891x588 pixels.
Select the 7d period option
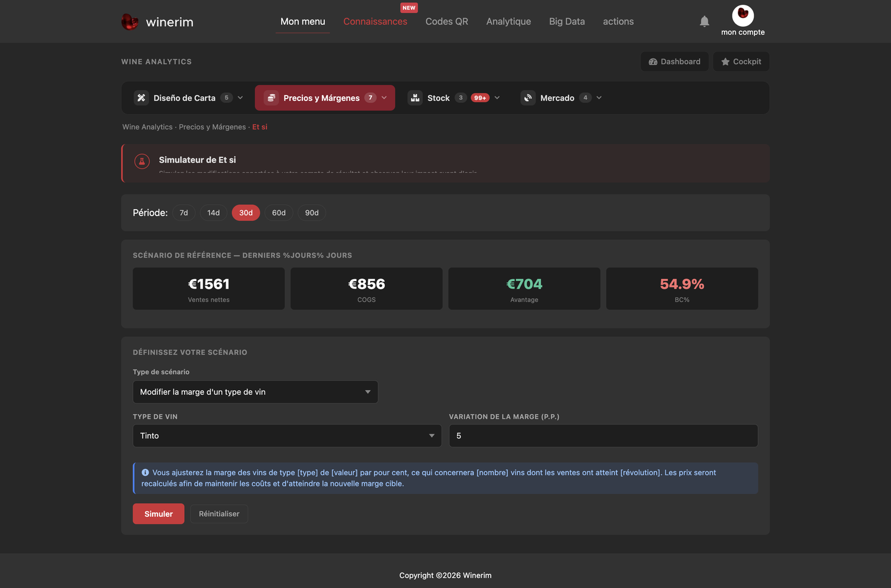tap(184, 213)
